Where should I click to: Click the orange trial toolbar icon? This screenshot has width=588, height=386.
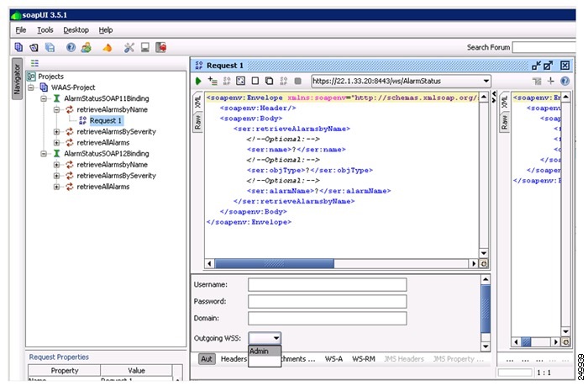(108, 48)
